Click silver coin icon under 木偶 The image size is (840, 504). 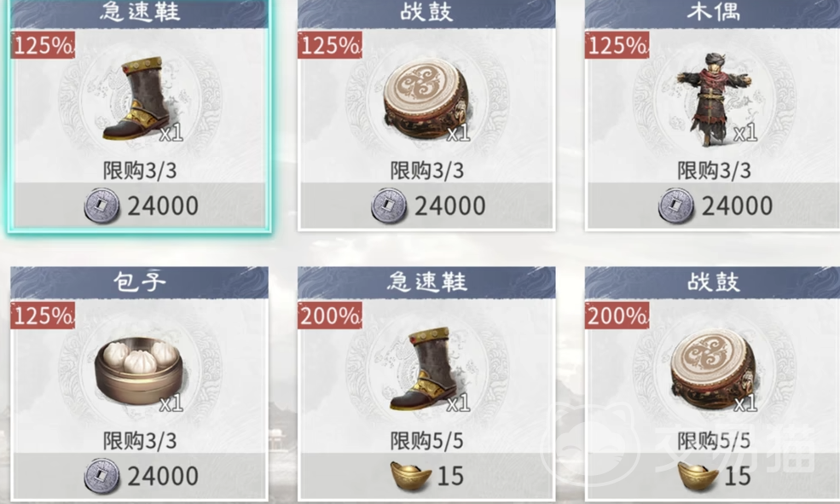point(676,206)
